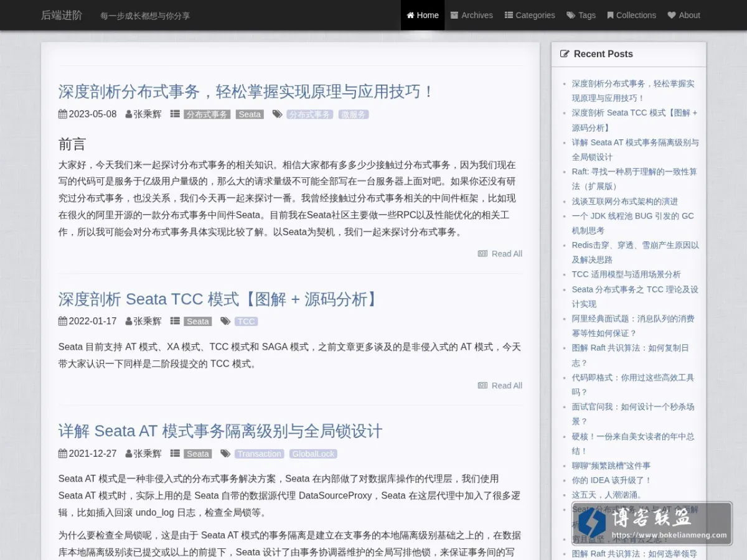Open recent post Redis击穿、穿透、雪崩产生原因
This screenshot has height=560, width=747.
click(x=636, y=253)
